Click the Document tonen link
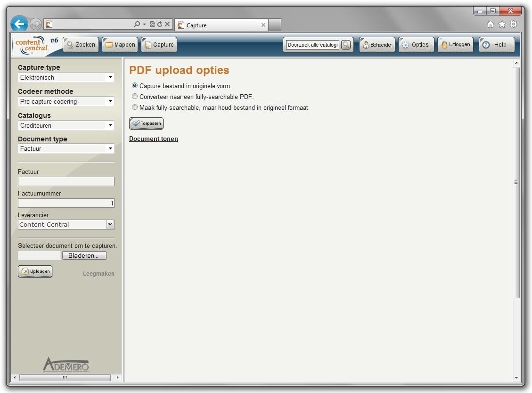532x393 pixels. click(x=154, y=139)
